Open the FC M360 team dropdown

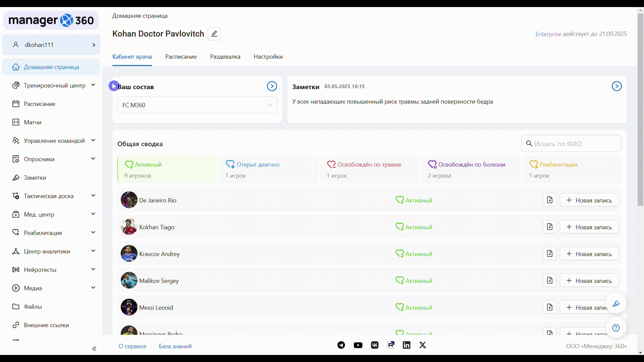click(197, 105)
